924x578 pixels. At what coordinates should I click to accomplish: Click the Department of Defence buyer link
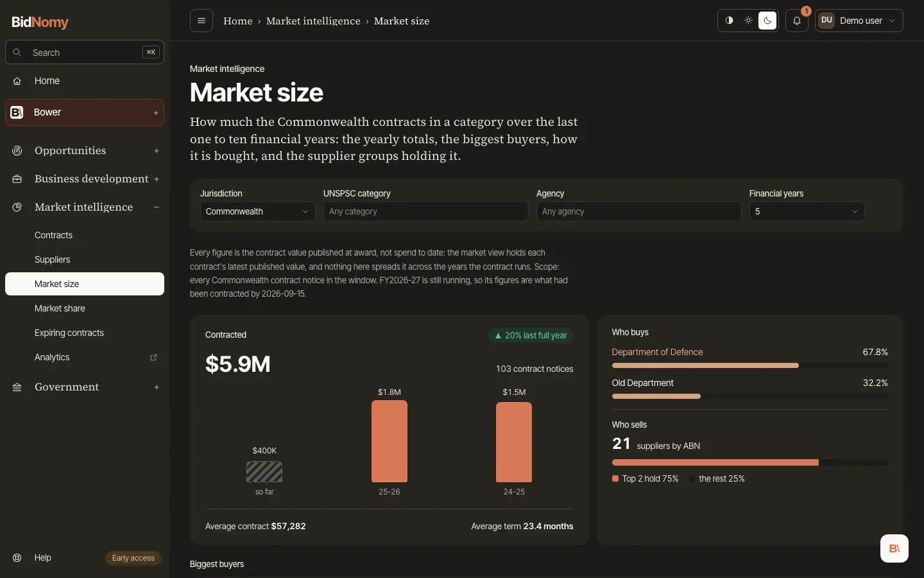tap(657, 352)
